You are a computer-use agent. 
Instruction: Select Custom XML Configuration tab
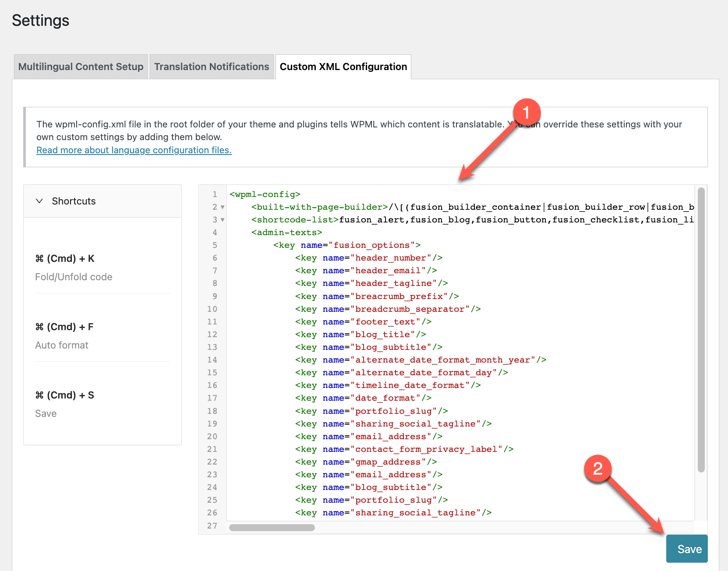click(343, 67)
